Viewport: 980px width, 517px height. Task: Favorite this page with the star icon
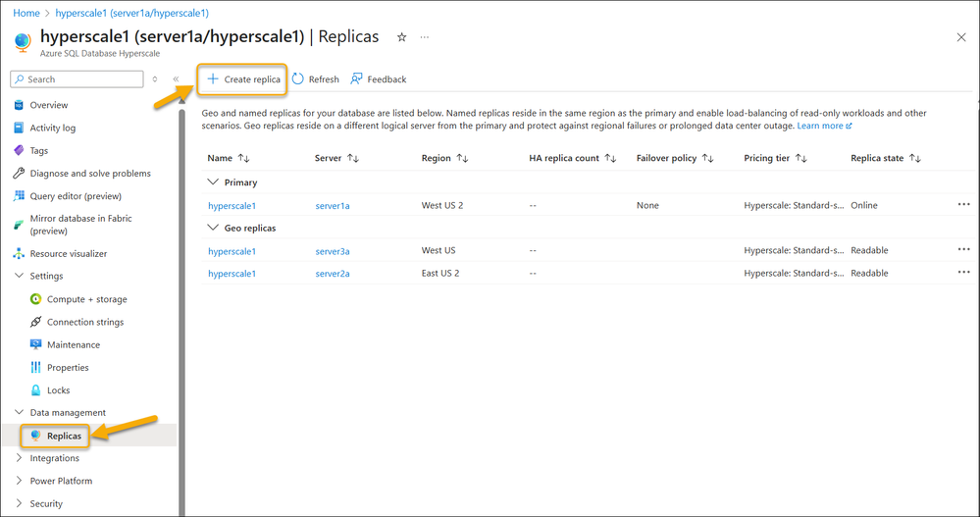tap(401, 37)
